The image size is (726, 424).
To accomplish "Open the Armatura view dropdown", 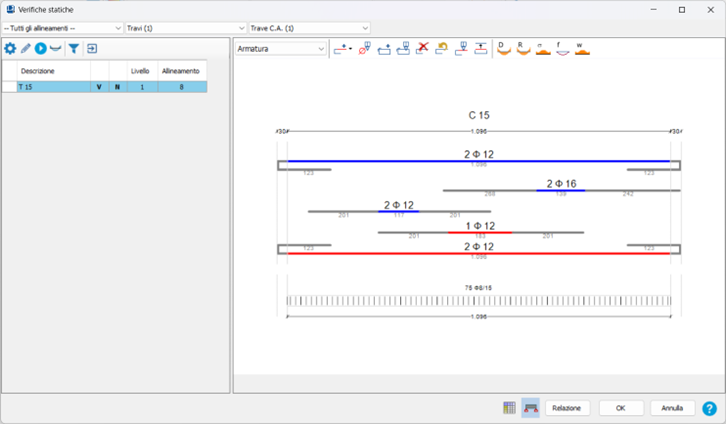I will point(280,48).
